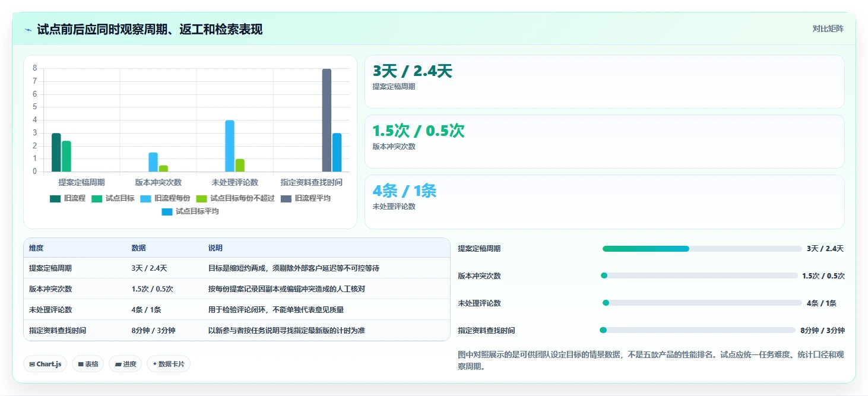868x396 pixels.
Task: Click the table cell 8分钟 / 3分钟
Action: tap(153, 330)
